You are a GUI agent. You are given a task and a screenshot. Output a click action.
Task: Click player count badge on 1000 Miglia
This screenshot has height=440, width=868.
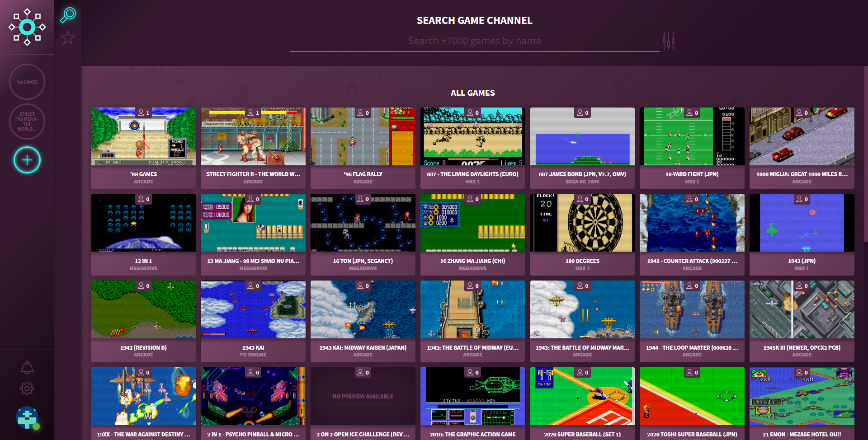[x=802, y=112]
